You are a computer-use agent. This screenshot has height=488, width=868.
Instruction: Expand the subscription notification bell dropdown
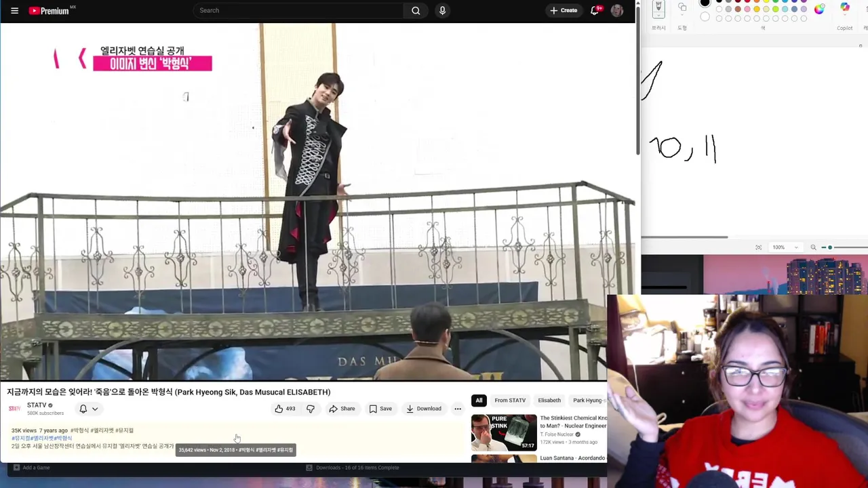point(89,409)
